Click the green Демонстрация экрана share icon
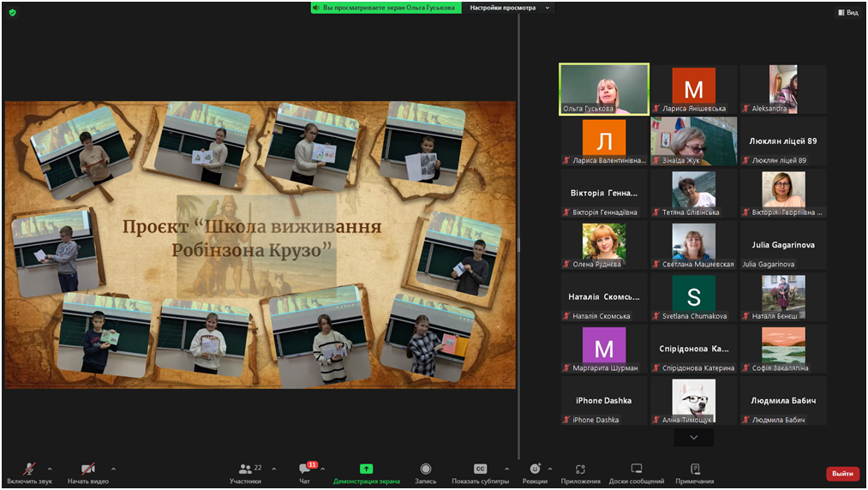The width and height of the screenshot is (868, 490). 366,469
